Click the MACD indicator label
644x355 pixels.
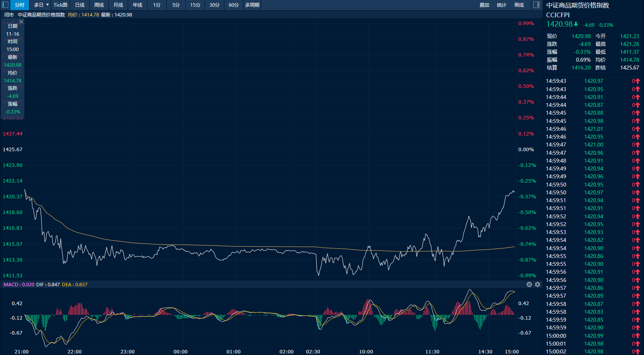coord(11,284)
